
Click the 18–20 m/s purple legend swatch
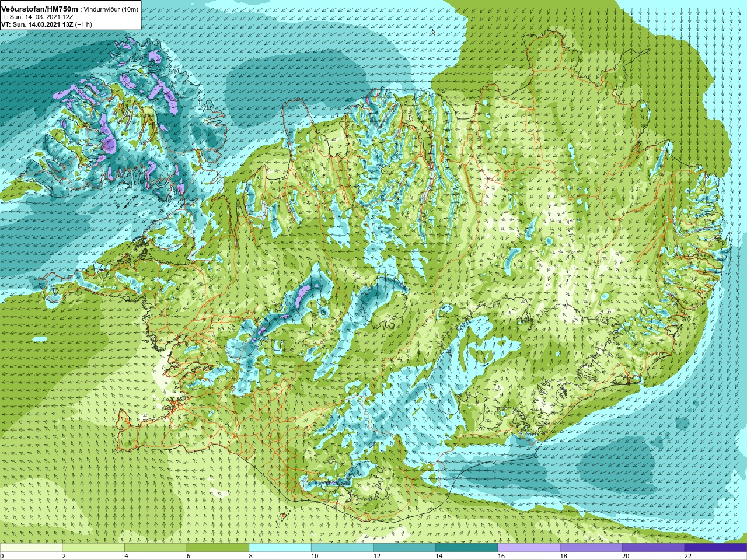point(591,548)
